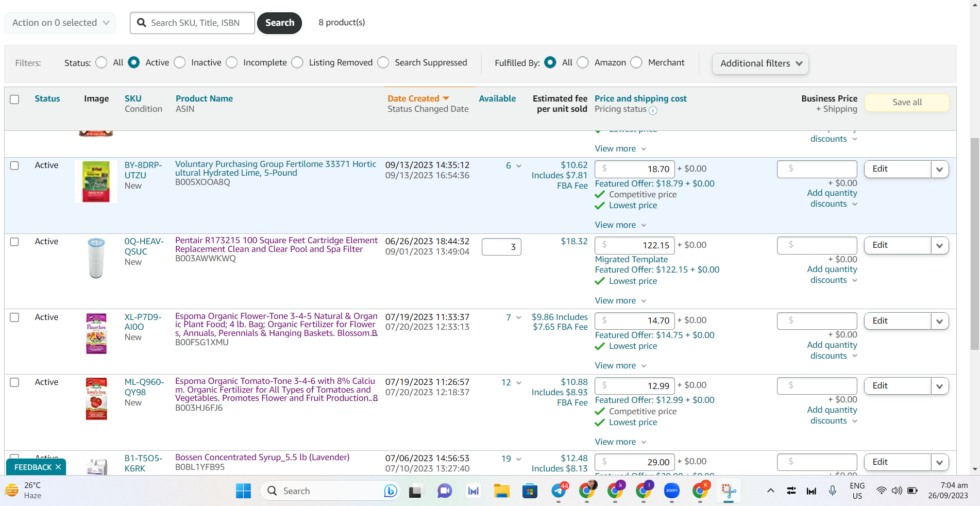Open Zoom from the taskbar

pyautogui.click(x=671, y=491)
